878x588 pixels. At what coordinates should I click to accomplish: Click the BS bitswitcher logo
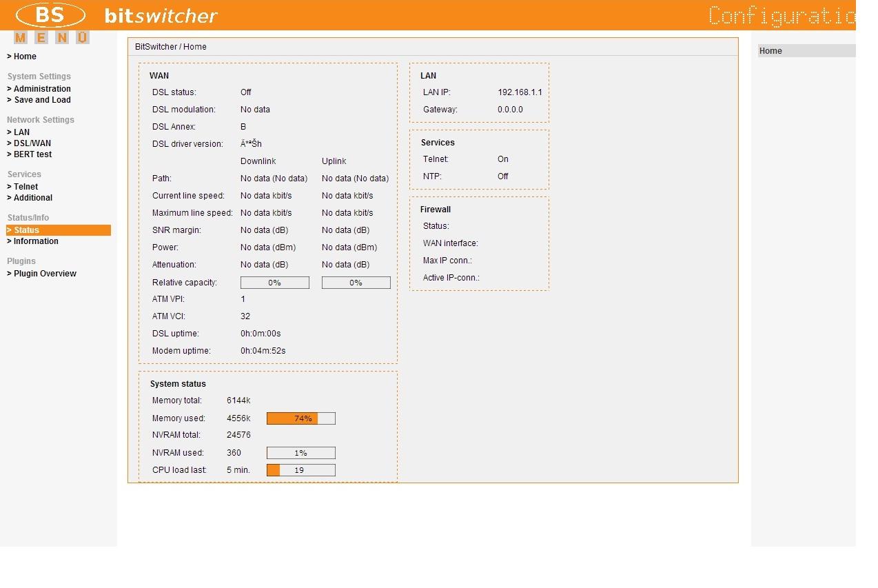click(x=116, y=15)
